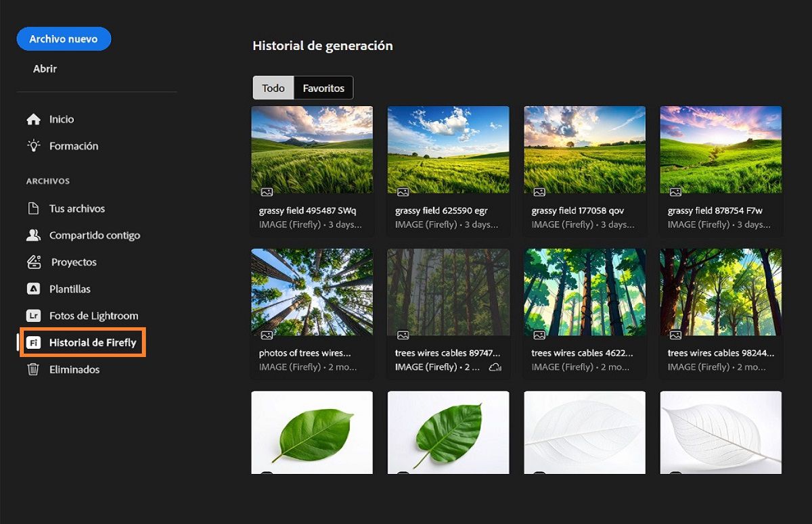Select the Fi Historial de Firefly icon
The image size is (812, 524).
tap(33, 343)
